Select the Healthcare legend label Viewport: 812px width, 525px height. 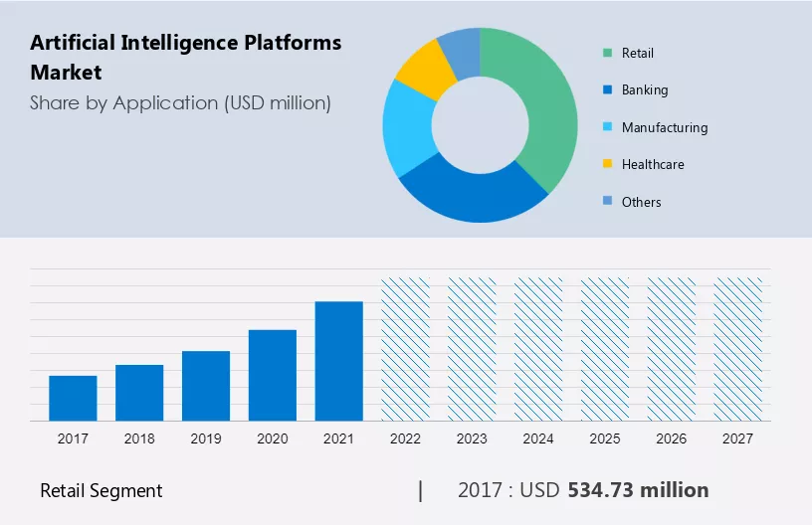tap(653, 164)
